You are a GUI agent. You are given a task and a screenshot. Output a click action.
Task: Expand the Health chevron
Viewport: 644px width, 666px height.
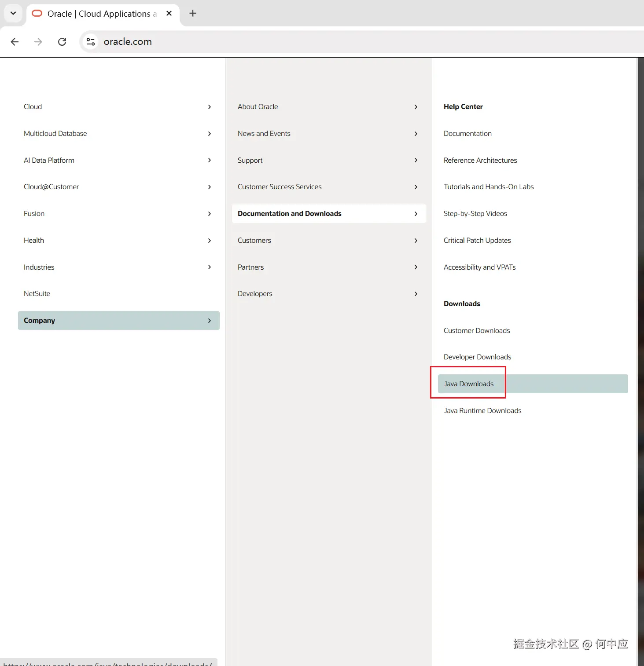[x=210, y=241]
